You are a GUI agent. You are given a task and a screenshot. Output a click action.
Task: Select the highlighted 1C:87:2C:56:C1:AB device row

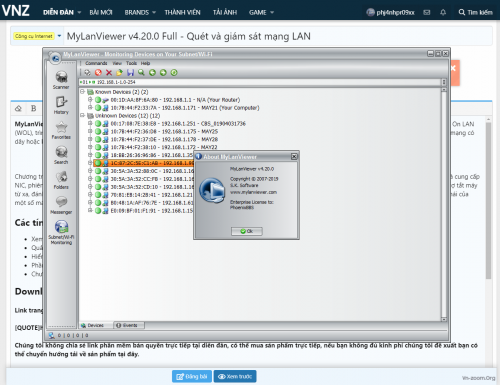[144, 163]
